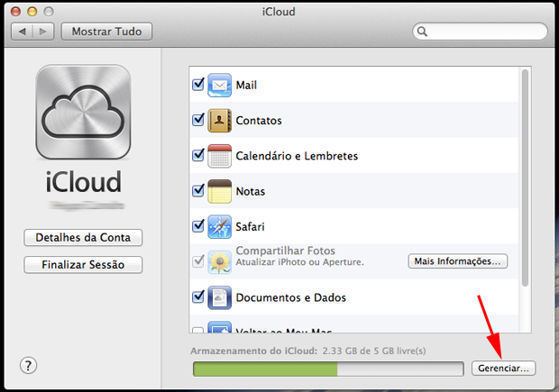Click the services list scrollbar
Image resolution: width=559 pixels, height=392 pixels.
[x=525, y=178]
